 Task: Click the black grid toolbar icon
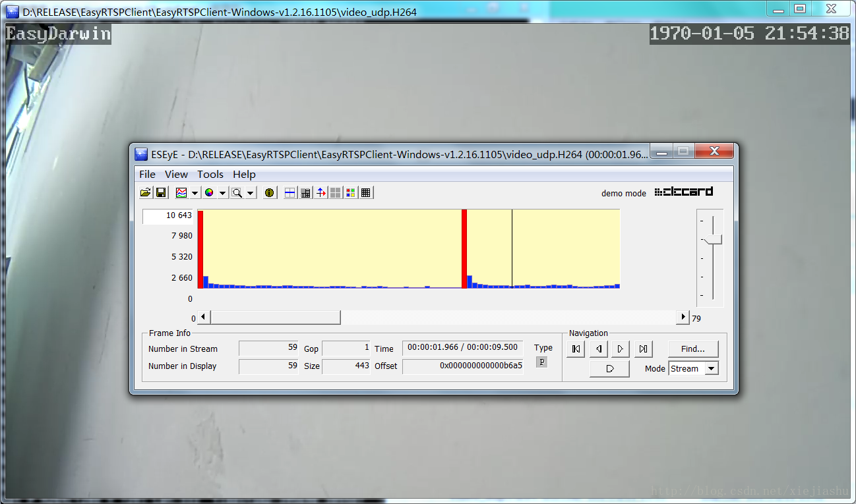366,192
